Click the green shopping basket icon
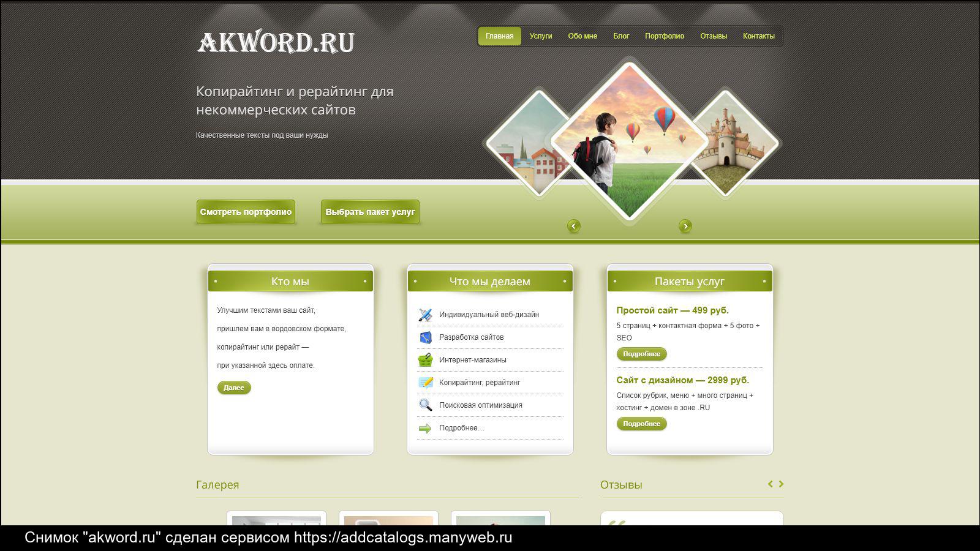This screenshot has width=980, height=551. (x=425, y=360)
